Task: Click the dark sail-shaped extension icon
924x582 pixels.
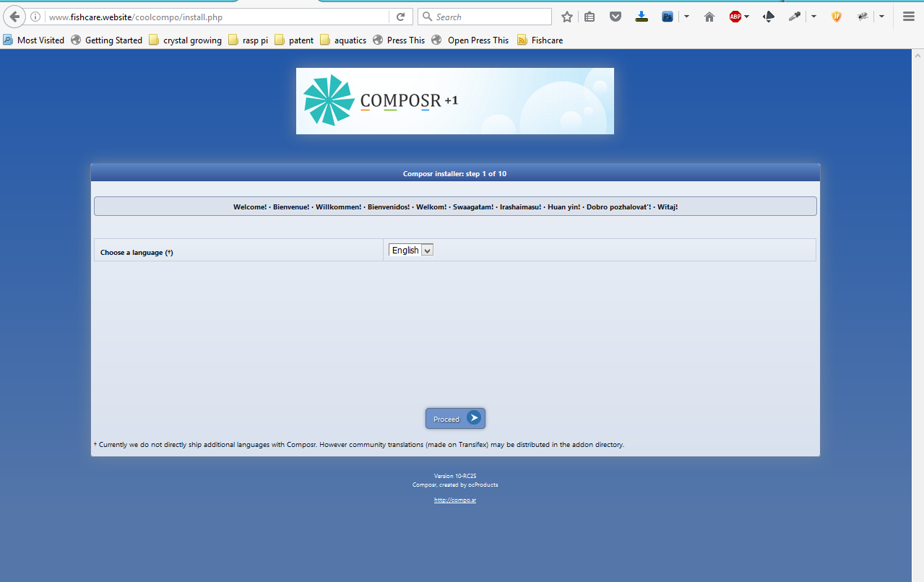Action: (x=769, y=17)
